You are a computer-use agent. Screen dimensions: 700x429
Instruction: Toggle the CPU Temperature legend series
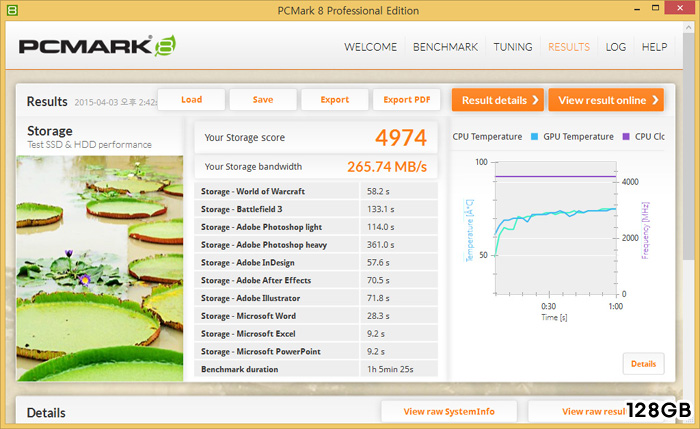point(487,136)
